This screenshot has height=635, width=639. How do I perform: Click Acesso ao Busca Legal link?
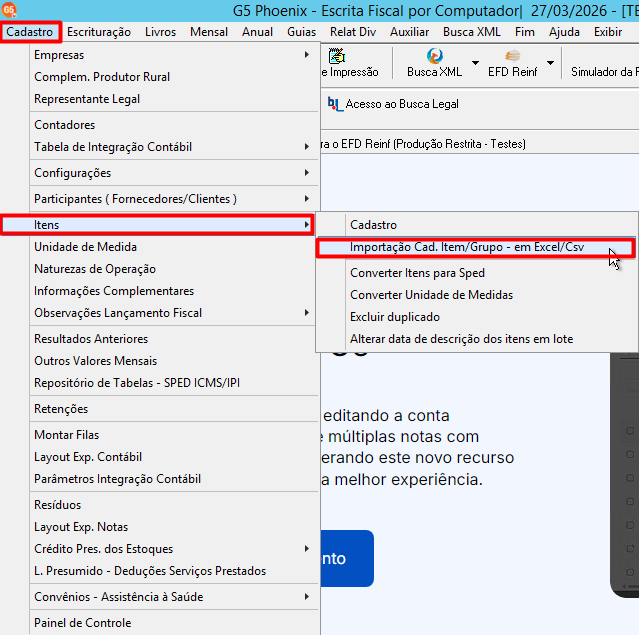[x=402, y=104]
